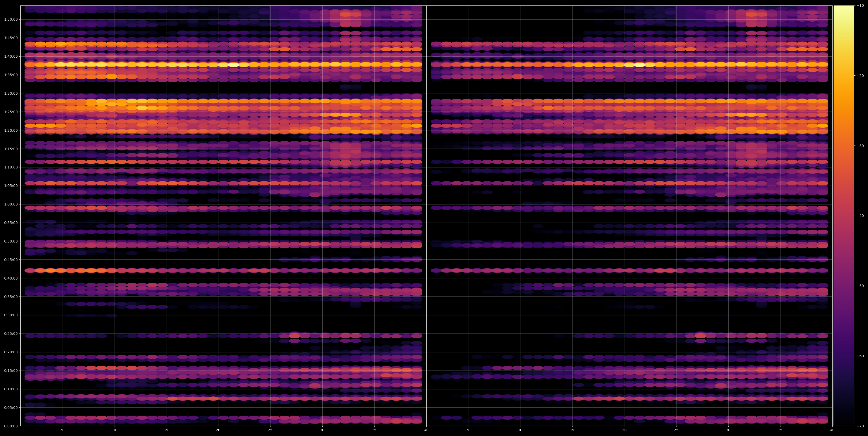Click the 0:40:00 time axis label

(x=10, y=278)
